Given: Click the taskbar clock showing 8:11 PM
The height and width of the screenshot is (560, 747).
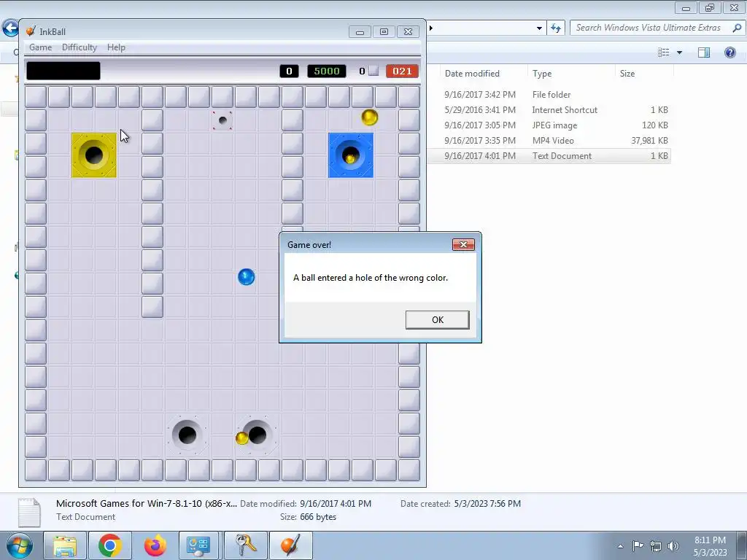Looking at the screenshot, I should 710,545.
